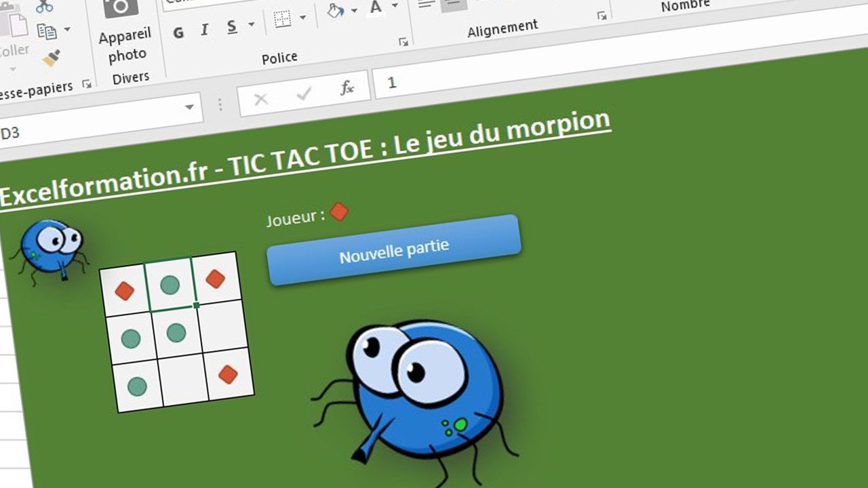Expand the borders dropdown arrow
The height and width of the screenshot is (488, 868).
302,17
